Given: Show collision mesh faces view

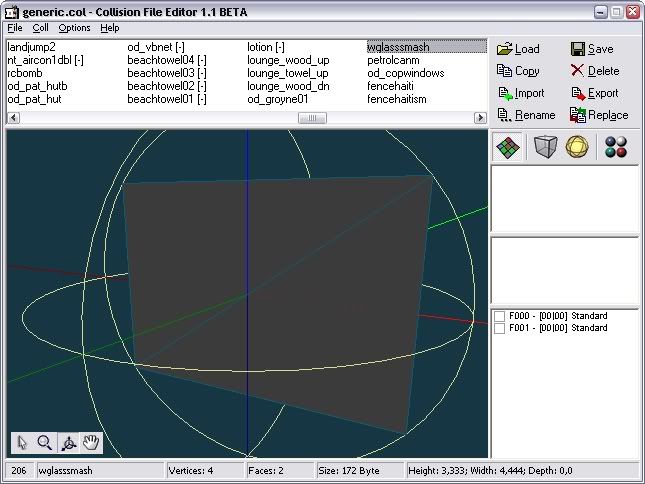Looking at the screenshot, I should pyautogui.click(x=507, y=147).
